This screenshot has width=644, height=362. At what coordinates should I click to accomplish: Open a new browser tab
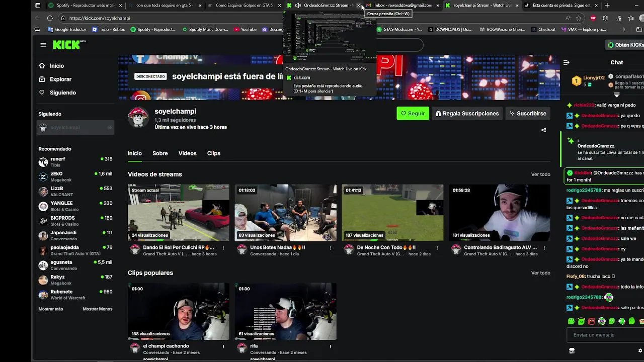[x=607, y=6]
